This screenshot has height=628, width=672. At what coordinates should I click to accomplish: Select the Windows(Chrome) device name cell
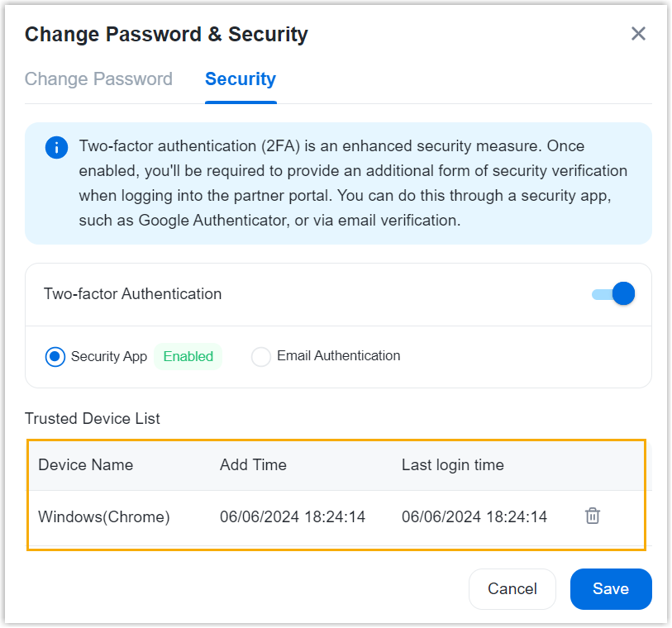click(x=104, y=517)
